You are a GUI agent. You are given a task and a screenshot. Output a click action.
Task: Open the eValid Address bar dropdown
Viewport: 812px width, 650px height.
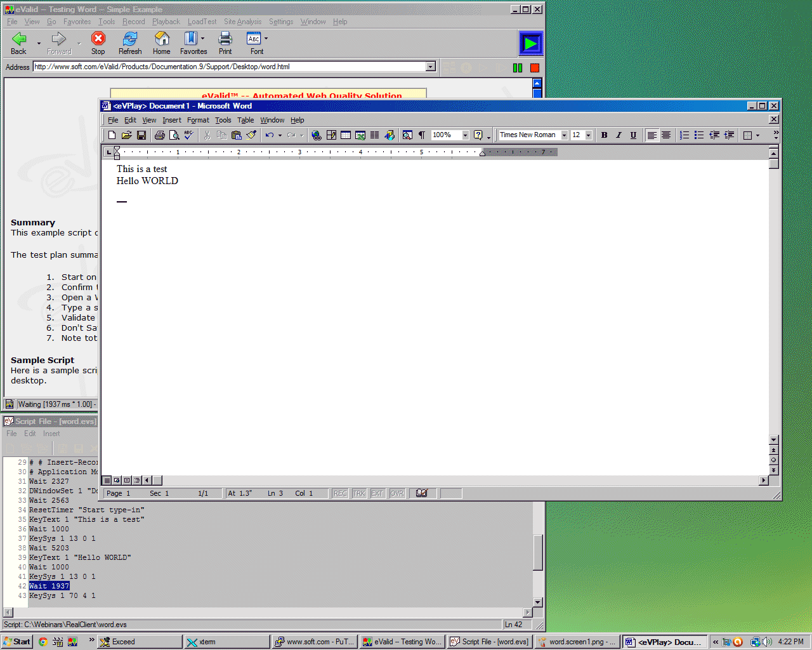pos(431,67)
